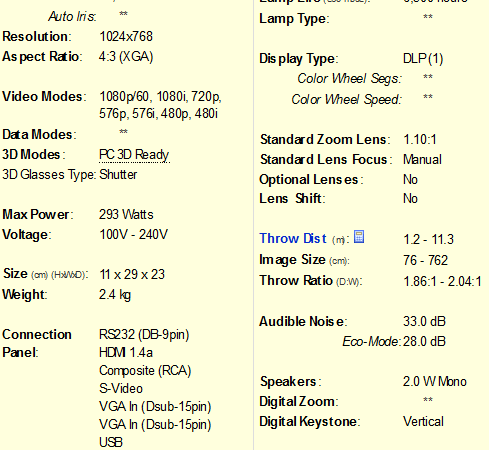The height and width of the screenshot is (450, 489).
Task: Click the Digital Keystone Vertical value
Action: click(423, 421)
